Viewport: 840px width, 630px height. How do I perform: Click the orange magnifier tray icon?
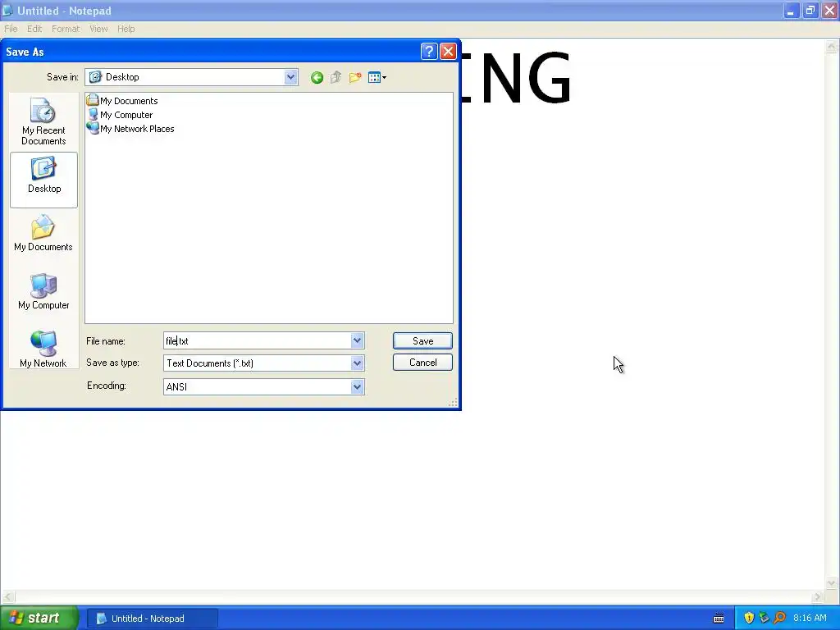pyautogui.click(x=779, y=619)
